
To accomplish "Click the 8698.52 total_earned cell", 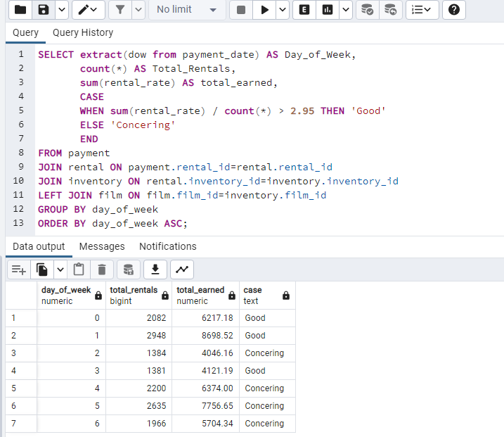I will (x=206, y=336).
